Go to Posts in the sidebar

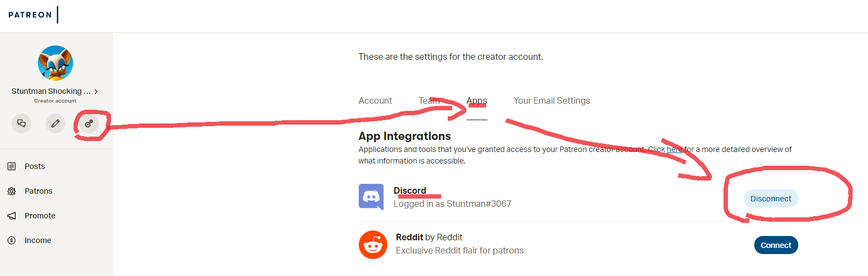click(35, 166)
